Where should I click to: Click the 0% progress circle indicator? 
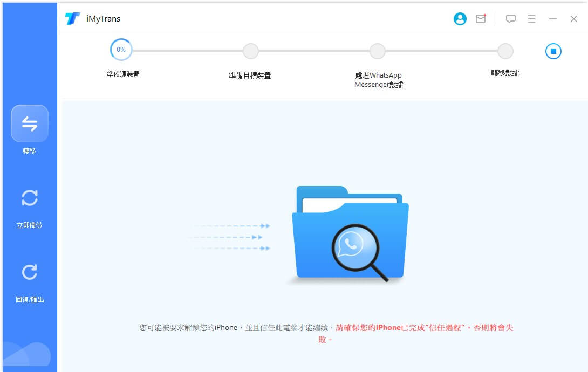(121, 49)
